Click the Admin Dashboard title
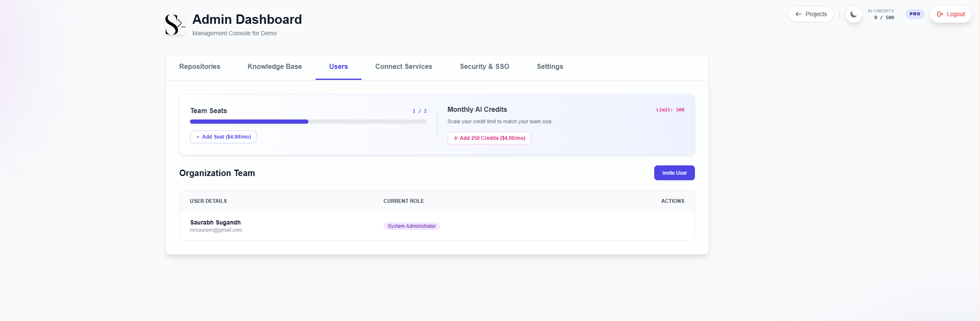The image size is (980, 321). point(247,20)
